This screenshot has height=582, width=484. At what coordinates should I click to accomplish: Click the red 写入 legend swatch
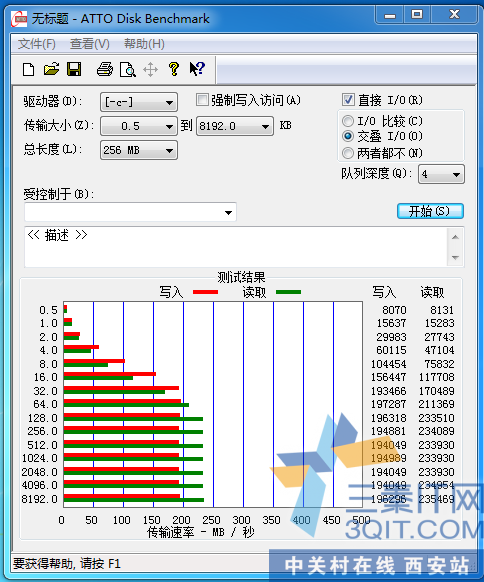click(x=205, y=292)
